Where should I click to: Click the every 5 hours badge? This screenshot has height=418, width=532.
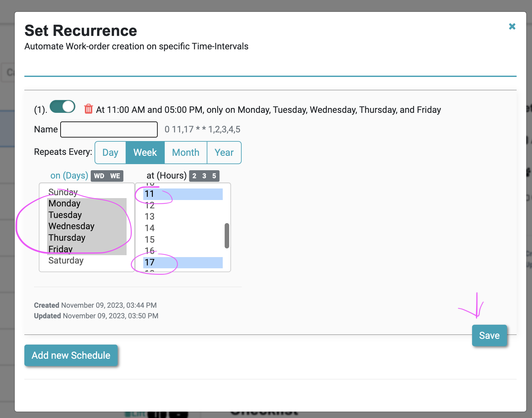pos(214,176)
